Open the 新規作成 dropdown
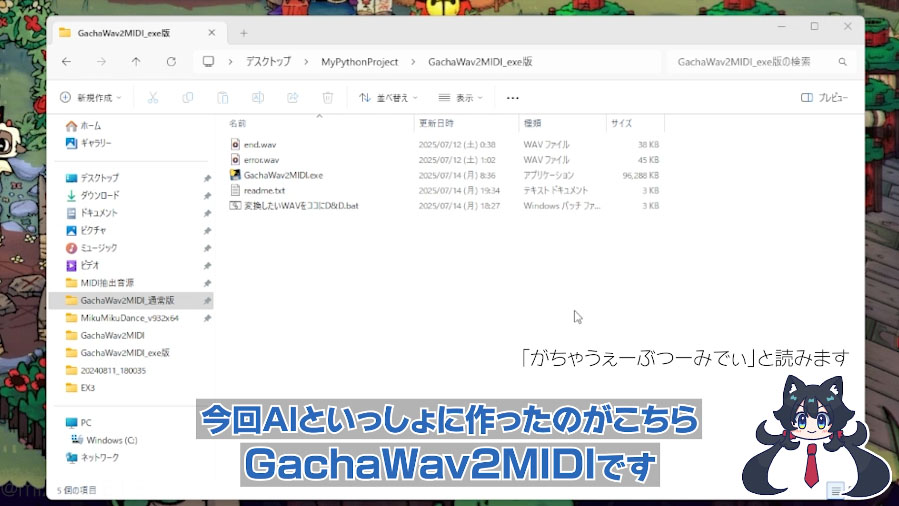 point(91,98)
